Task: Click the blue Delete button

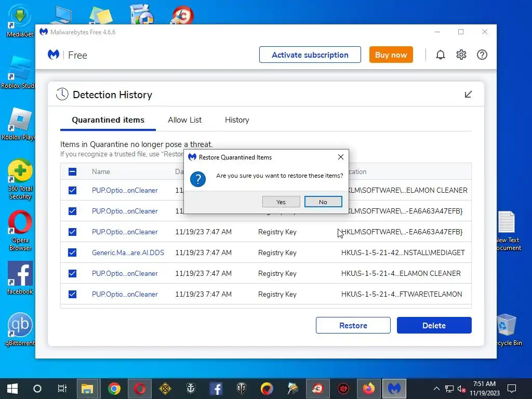Action: [434, 325]
